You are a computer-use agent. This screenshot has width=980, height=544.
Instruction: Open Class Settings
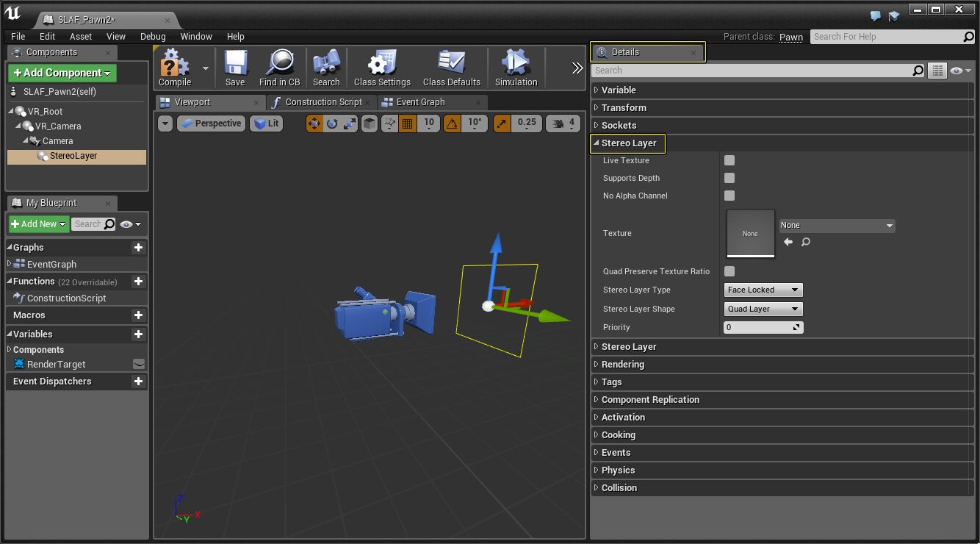381,67
